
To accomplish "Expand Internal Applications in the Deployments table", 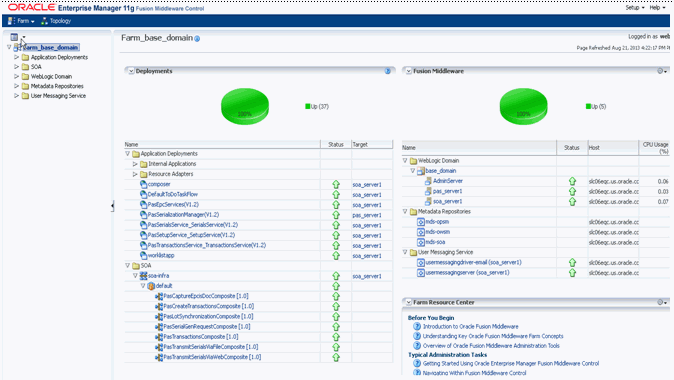I will point(135,164).
